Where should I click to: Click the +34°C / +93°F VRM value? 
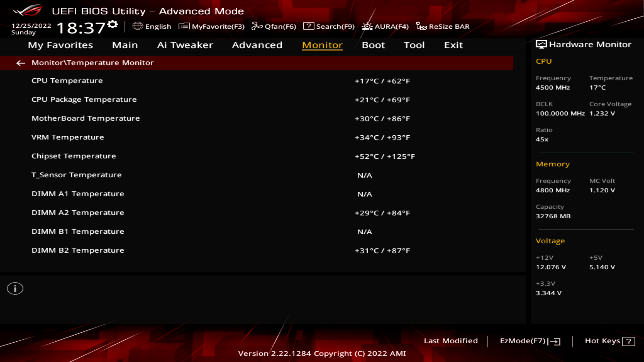tap(383, 138)
